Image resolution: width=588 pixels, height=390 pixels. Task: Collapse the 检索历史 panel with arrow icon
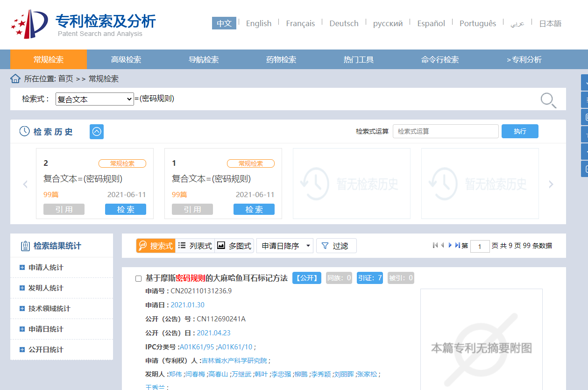(x=96, y=131)
